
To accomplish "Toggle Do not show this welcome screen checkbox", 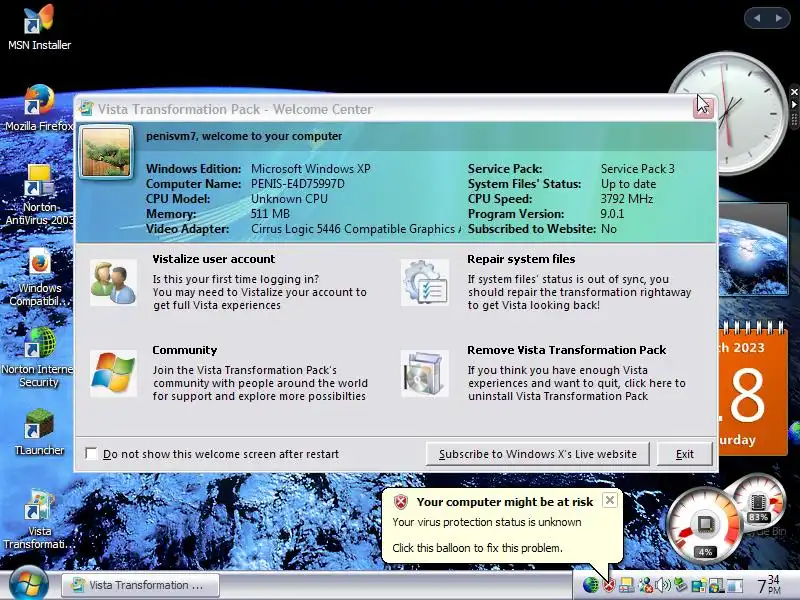I will click(91, 454).
